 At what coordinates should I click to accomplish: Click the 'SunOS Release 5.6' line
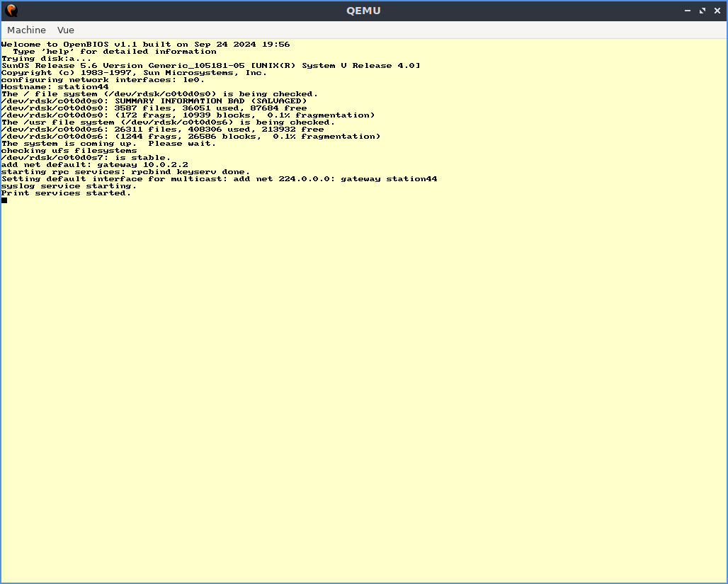pos(211,65)
